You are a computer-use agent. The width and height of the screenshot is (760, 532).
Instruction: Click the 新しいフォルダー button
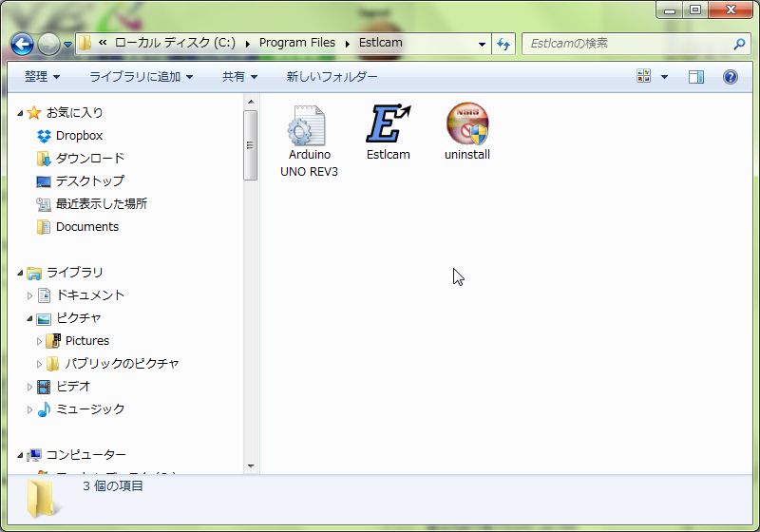[332, 77]
